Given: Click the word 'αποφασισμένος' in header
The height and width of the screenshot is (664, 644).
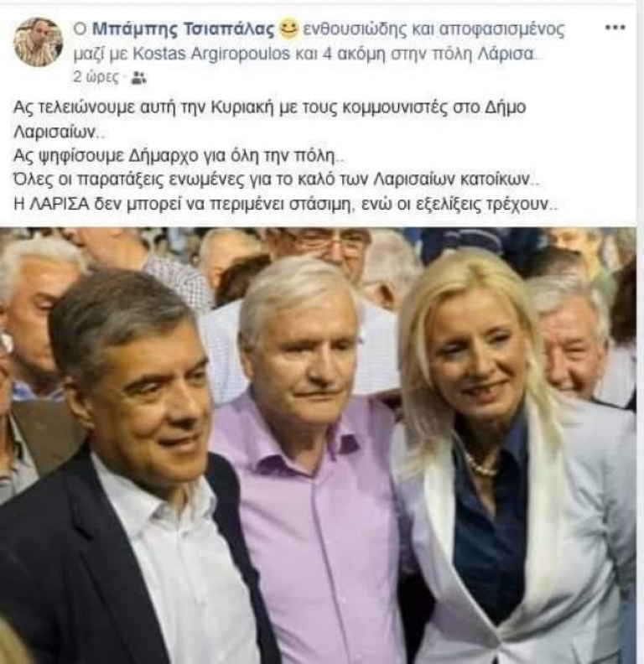Looking at the screenshot, I should click(x=501, y=29).
